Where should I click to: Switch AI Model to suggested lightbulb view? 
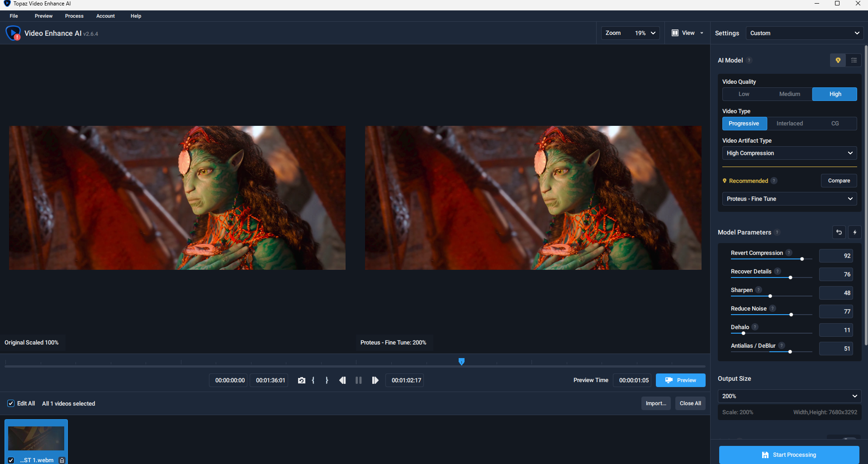tap(838, 60)
